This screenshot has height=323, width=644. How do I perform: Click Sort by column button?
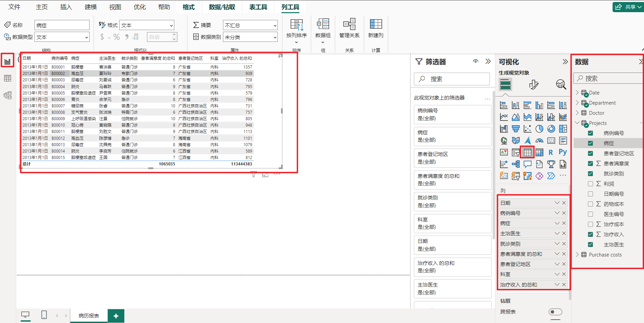pos(296,31)
